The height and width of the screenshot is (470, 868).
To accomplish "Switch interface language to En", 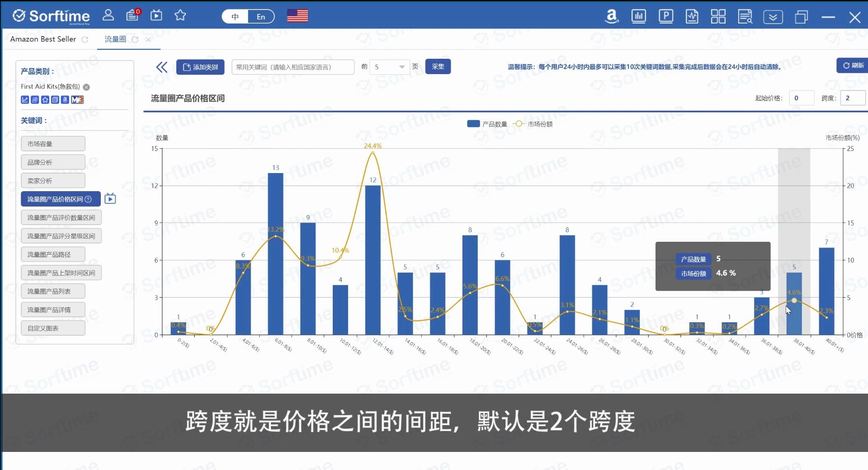I will [261, 17].
